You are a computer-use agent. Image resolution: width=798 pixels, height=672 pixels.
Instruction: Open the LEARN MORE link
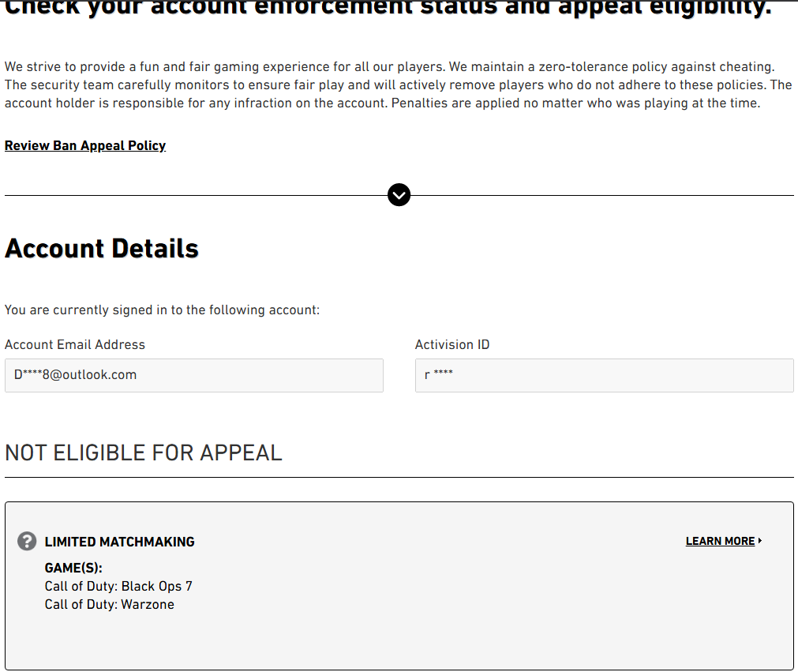(x=720, y=541)
